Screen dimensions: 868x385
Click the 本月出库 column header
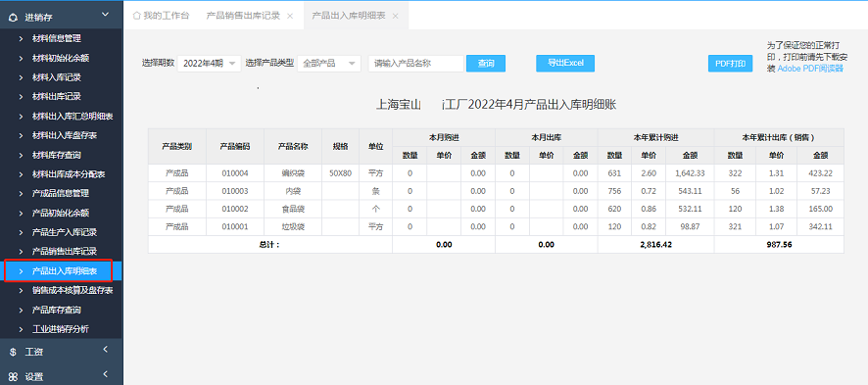tap(547, 137)
